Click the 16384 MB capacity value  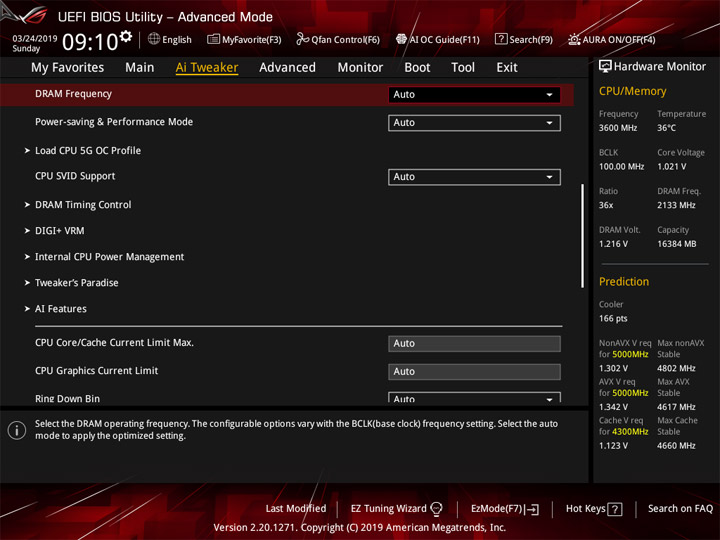[676, 244]
